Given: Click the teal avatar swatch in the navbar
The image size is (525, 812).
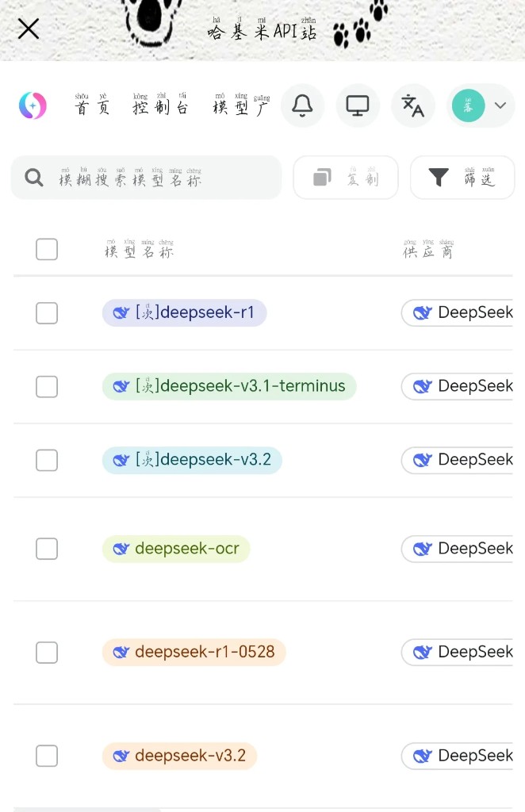Looking at the screenshot, I should 469,105.
